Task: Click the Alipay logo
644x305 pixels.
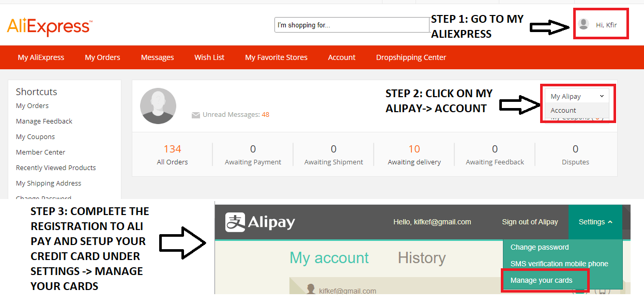Action: [x=260, y=222]
